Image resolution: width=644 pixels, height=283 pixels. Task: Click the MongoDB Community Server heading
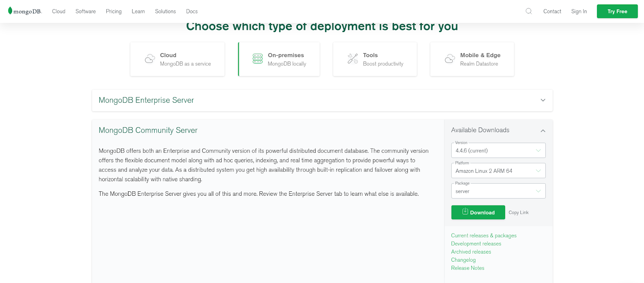(x=148, y=130)
